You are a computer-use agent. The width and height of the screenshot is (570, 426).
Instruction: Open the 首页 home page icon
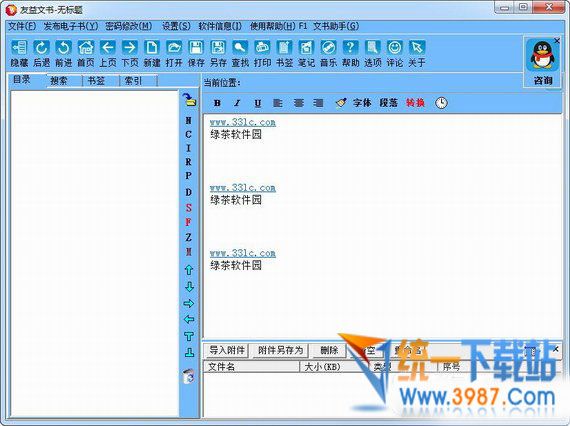[x=86, y=53]
